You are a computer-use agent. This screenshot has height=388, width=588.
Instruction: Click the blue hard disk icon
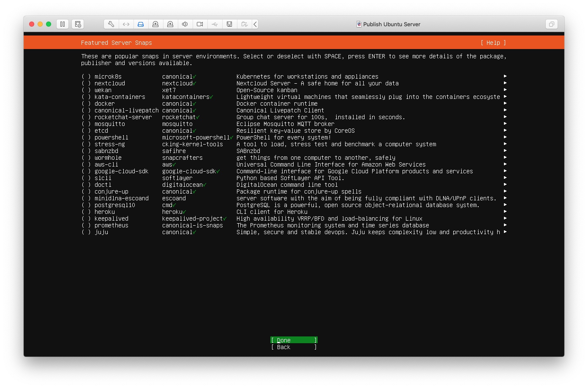[x=141, y=24]
